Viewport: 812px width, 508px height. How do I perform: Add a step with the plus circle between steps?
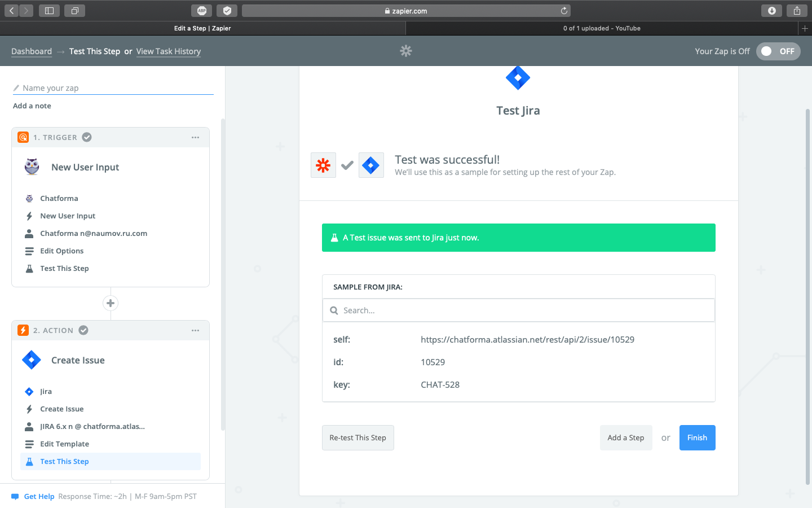click(111, 303)
